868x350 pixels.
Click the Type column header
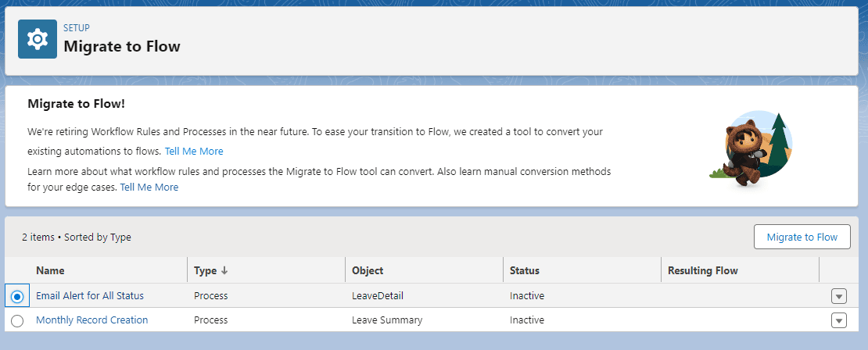[x=206, y=270]
